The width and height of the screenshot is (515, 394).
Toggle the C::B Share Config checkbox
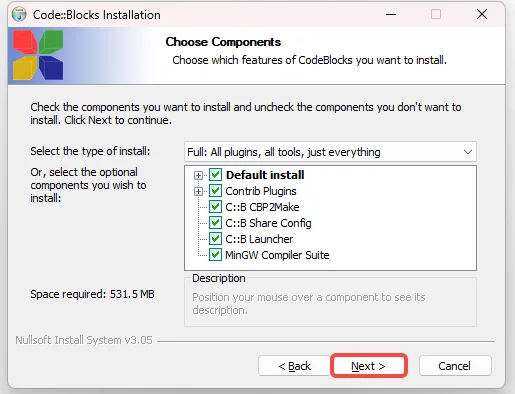[215, 223]
